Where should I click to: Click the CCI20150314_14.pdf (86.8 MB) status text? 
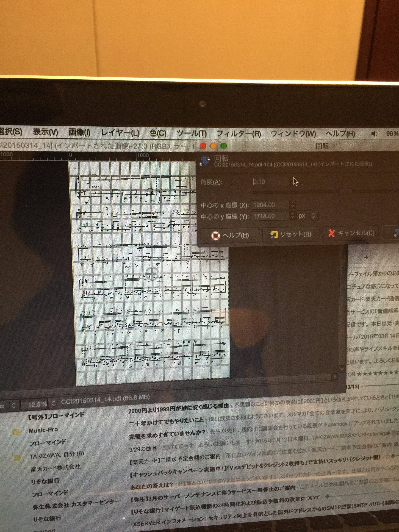point(105,399)
